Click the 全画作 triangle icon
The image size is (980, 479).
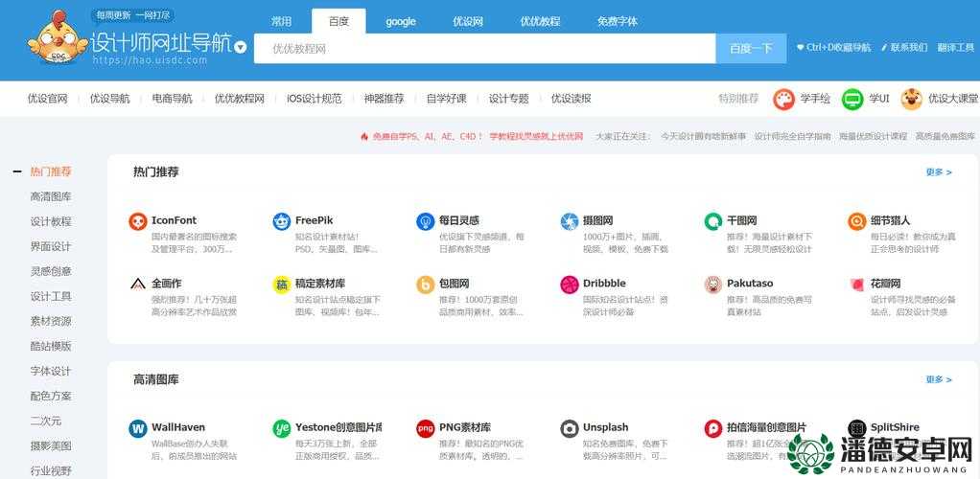click(x=137, y=285)
